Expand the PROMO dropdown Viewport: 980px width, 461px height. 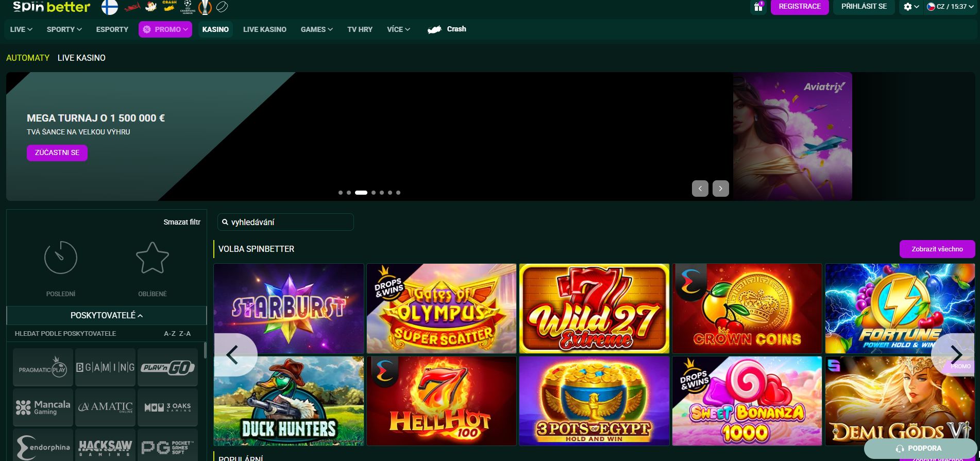pyautogui.click(x=165, y=29)
